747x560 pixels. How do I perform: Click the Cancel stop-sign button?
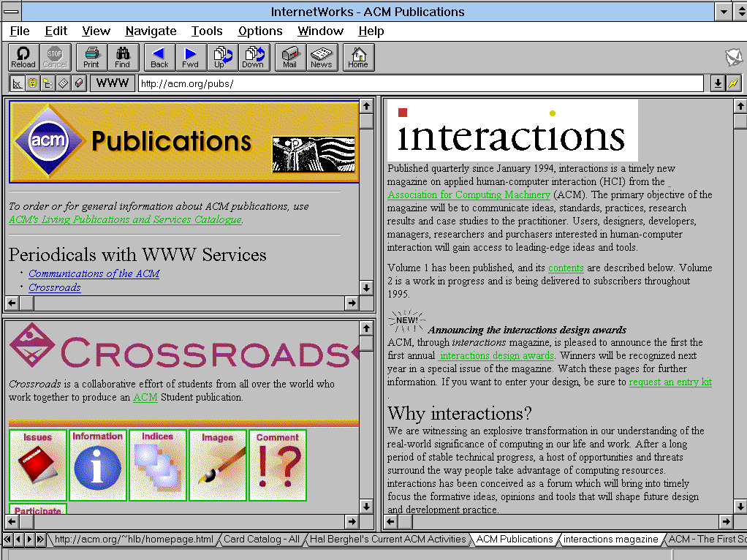56,57
